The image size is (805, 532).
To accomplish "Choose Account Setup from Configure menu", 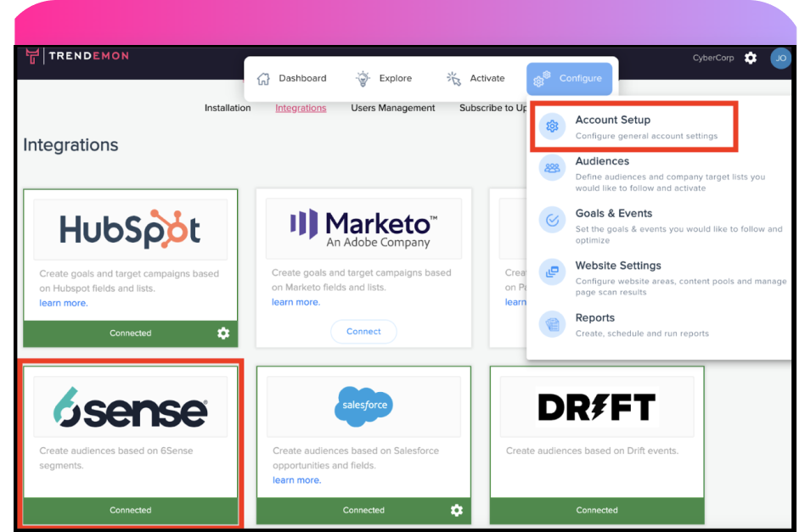I will [634, 126].
